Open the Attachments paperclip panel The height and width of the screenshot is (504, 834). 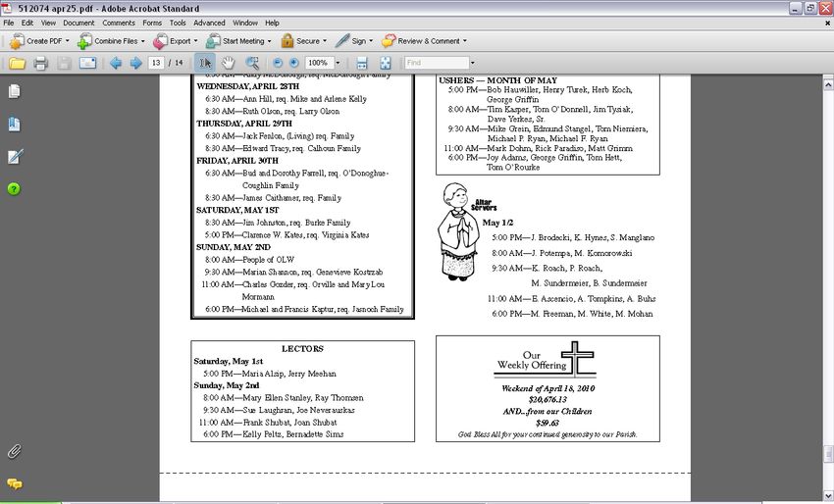pos(15,451)
